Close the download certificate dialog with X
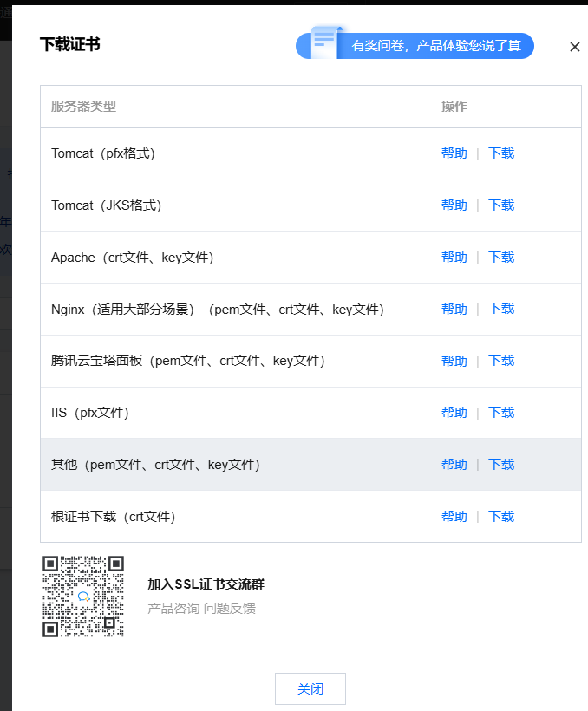 pyautogui.click(x=574, y=47)
